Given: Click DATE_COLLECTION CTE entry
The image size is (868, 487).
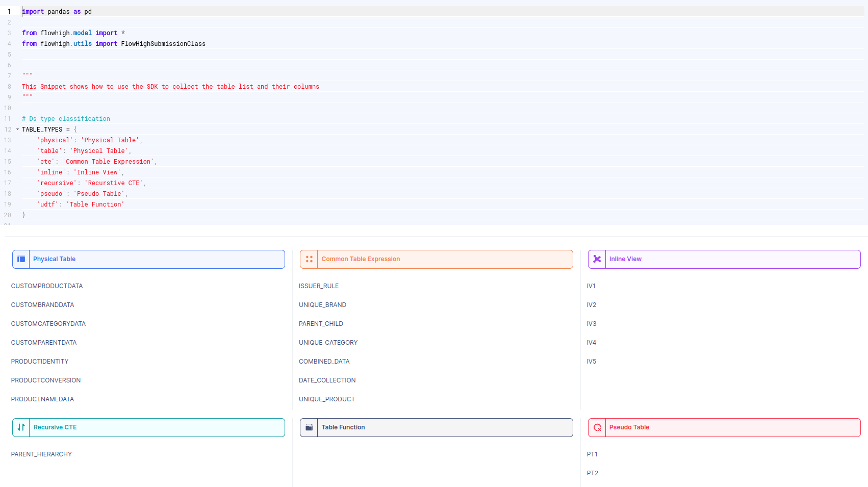Looking at the screenshot, I should pos(327,380).
